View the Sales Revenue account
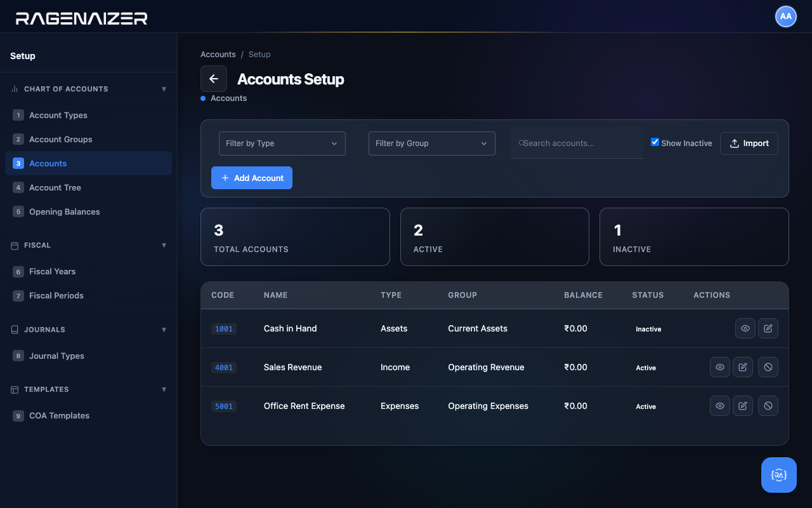 (720, 367)
